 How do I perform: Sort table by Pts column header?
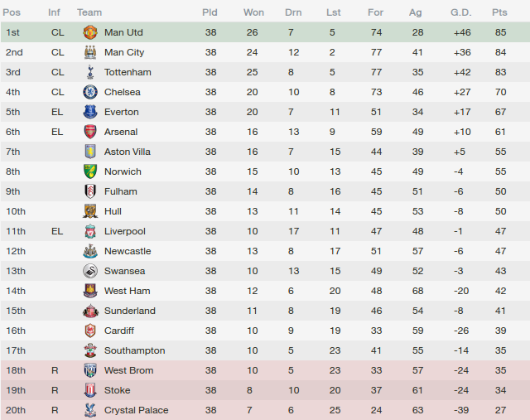tap(499, 12)
